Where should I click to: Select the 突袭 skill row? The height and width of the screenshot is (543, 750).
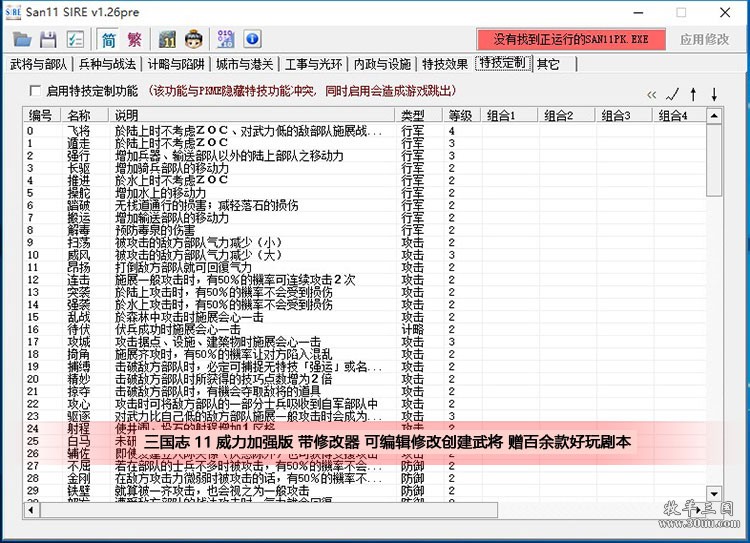pos(365,292)
